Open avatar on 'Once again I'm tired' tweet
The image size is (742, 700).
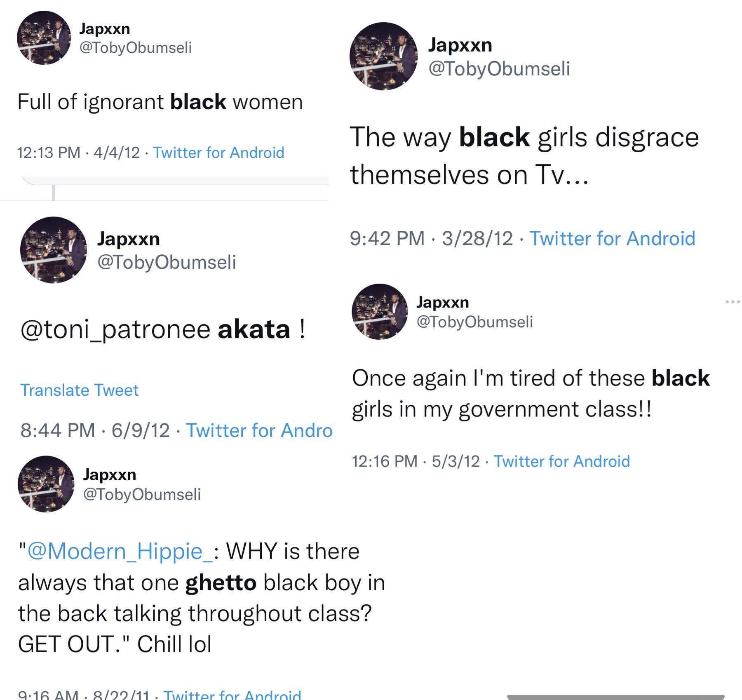pos(380,312)
